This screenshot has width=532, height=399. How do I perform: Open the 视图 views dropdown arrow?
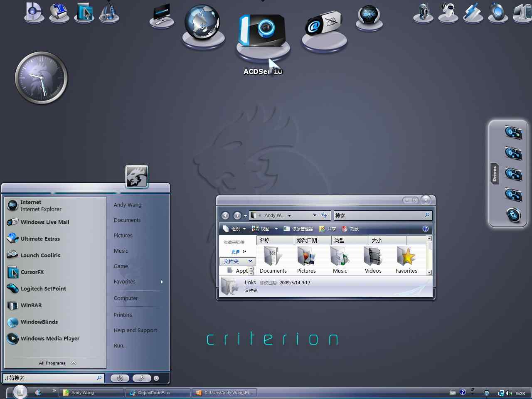pos(276,229)
